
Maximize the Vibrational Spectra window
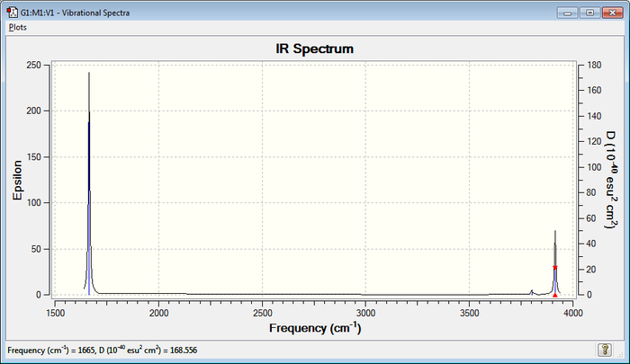[x=589, y=13]
